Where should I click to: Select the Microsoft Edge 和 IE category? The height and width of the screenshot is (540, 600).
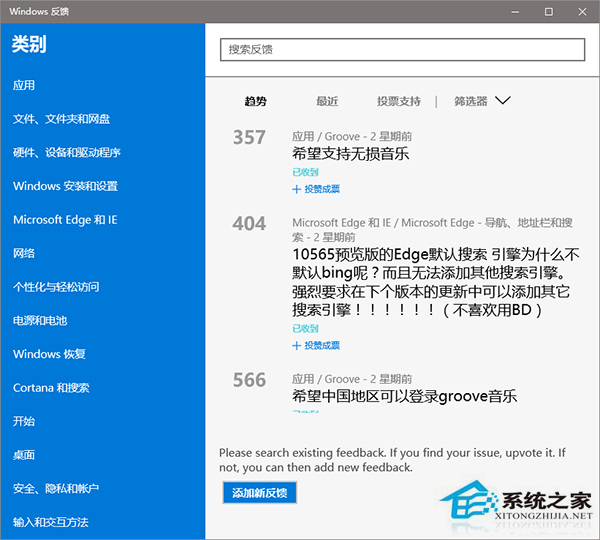[65, 220]
